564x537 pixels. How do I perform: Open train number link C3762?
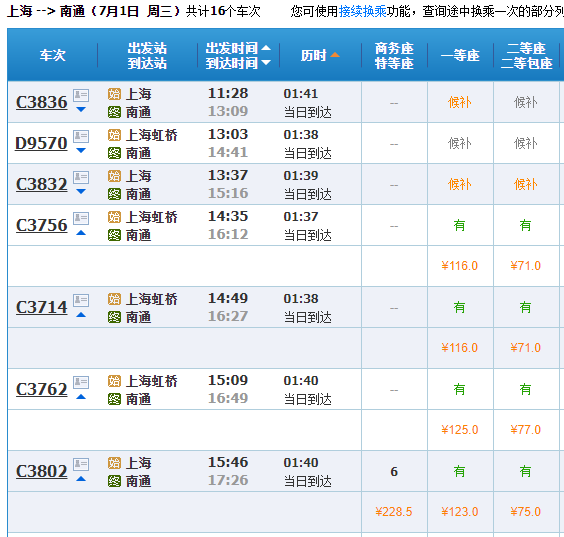pos(42,389)
